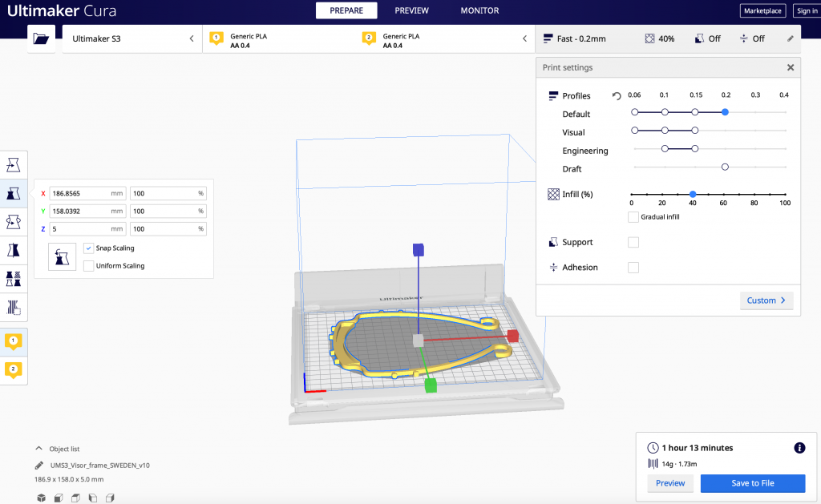Open Custom print settings

click(x=766, y=300)
